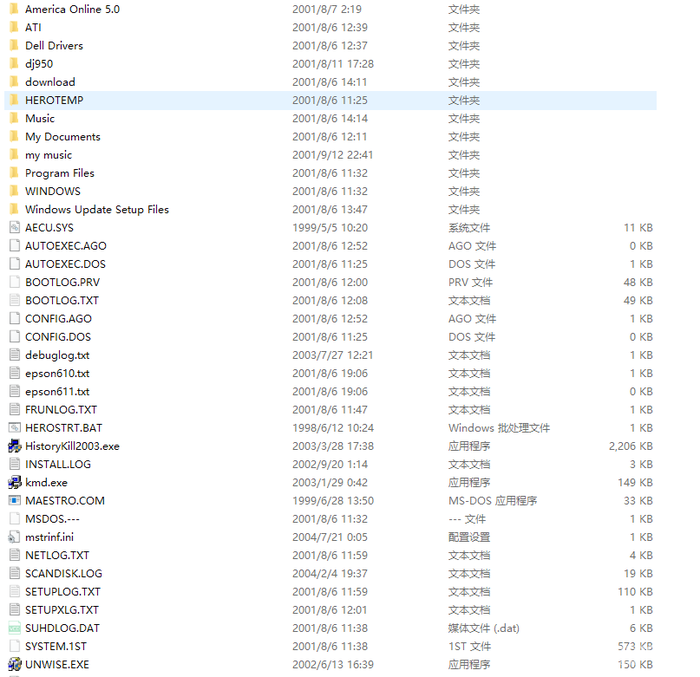Image resolution: width=700 pixels, height=677 pixels.
Task: Select the CONFIG.AGO file name
Action: click(x=58, y=319)
